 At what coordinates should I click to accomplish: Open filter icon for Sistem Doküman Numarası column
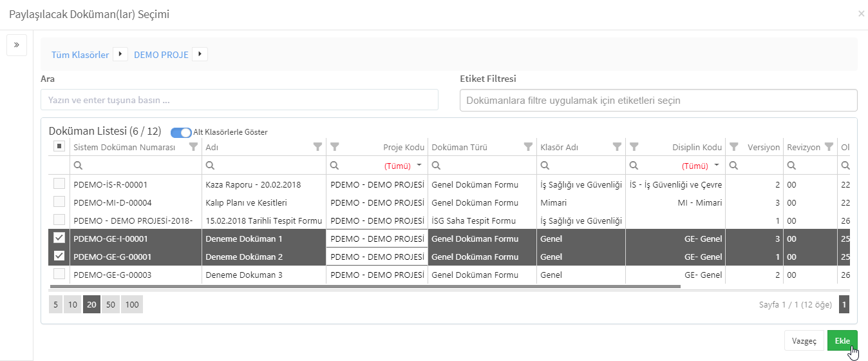(x=193, y=147)
